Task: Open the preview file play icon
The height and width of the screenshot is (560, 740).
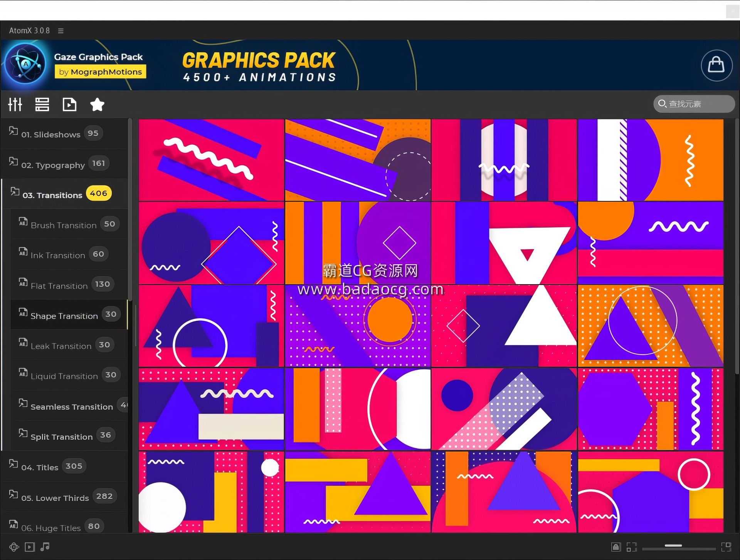Action: click(x=69, y=104)
